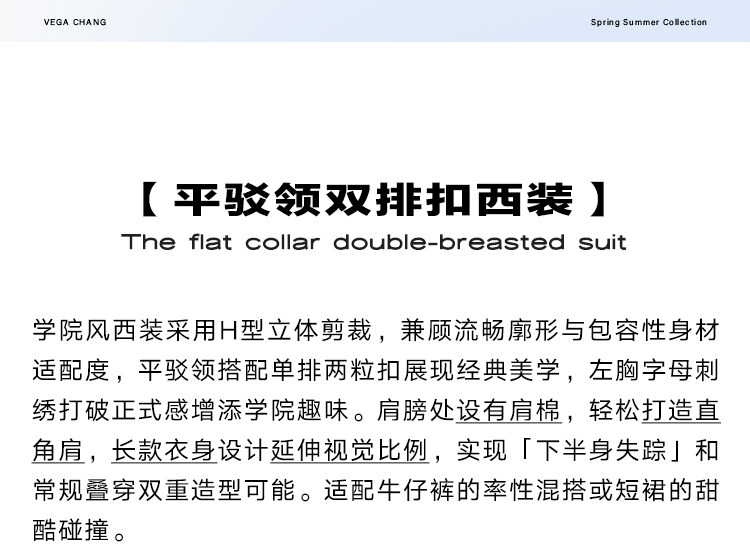Click 学院风西装 at the paragraph start
This screenshot has height=551, width=750.
tap(98, 331)
